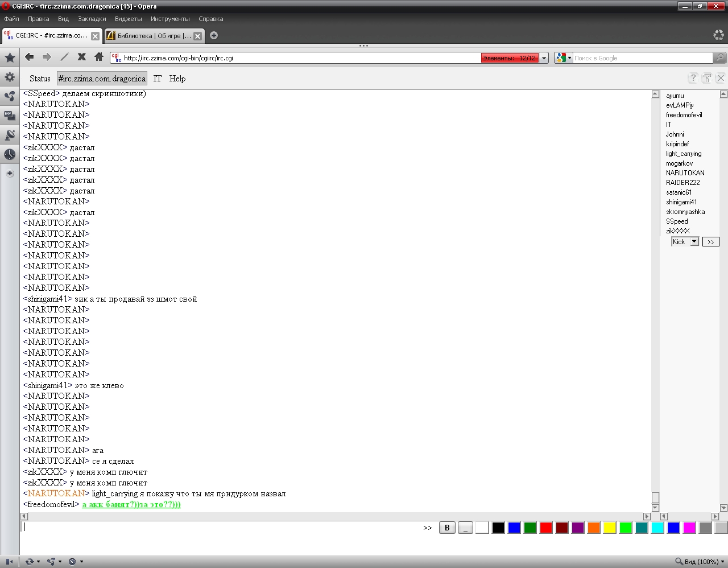Click the Opera Turbo status bar icon
728x568 pixels.
pos(72,562)
